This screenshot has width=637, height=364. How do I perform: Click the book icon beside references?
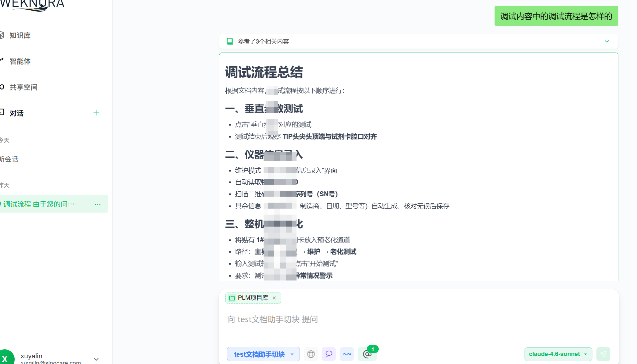[x=230, y=41]
